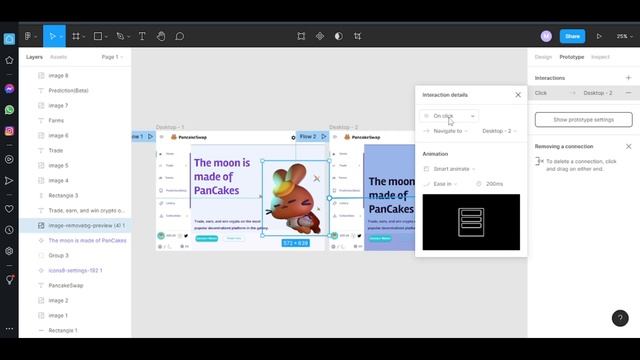Open the Ease in easing dropdown
Image resolution: width=640 pixels, height=360 pixels.
440,184
